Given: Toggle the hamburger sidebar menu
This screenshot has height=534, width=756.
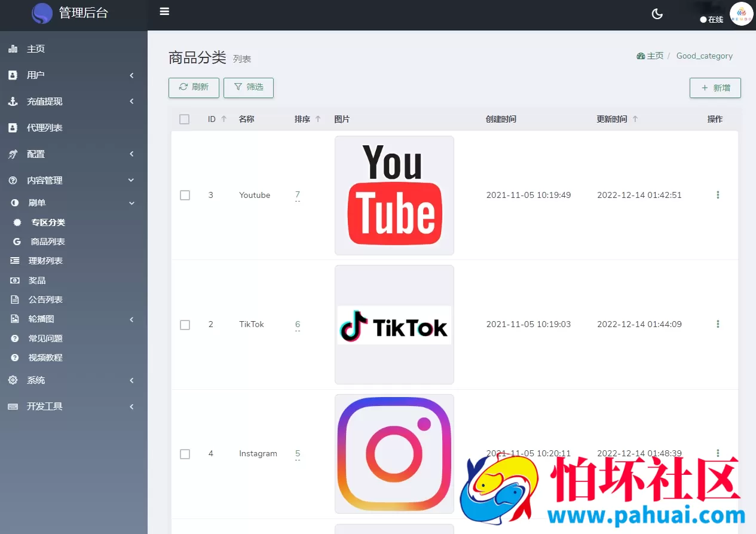Looking at the screenshot, I should pos(164,11).
